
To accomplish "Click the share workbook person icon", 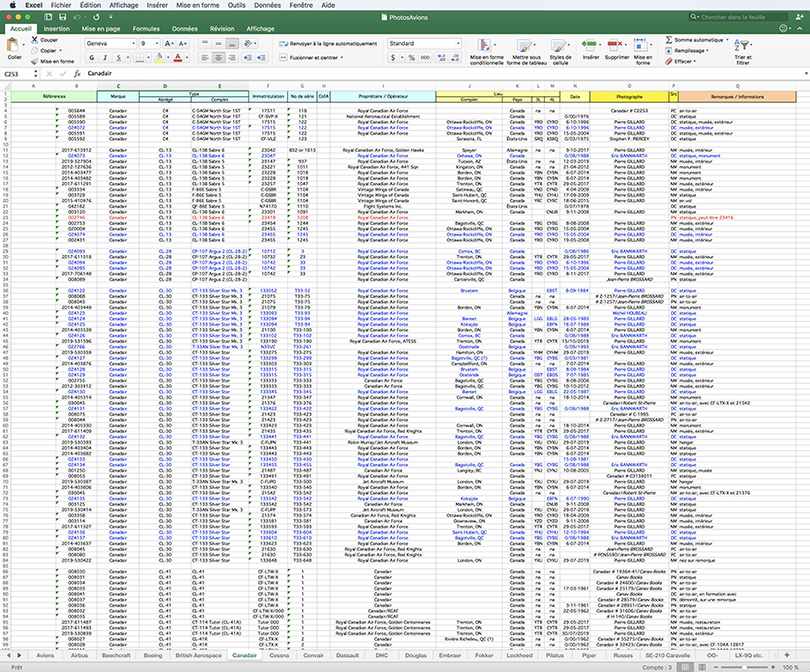I will click(x=799, y=17).
